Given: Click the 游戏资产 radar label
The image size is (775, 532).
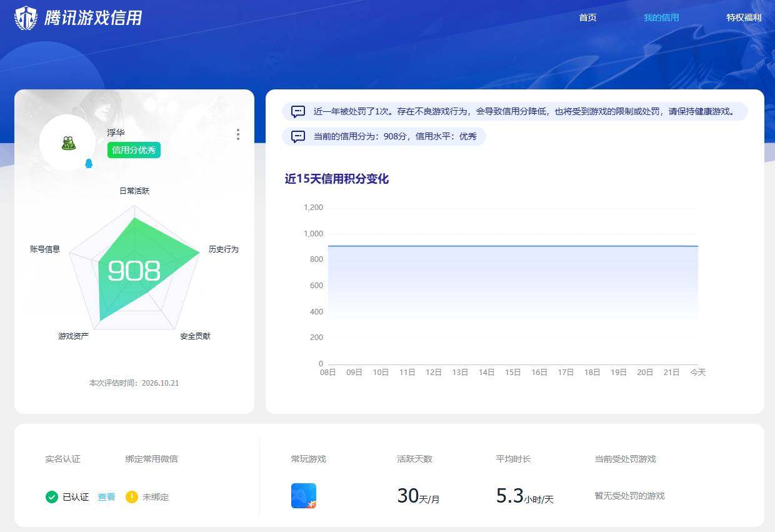Looking at the screenshot, I should pos(74,336).
